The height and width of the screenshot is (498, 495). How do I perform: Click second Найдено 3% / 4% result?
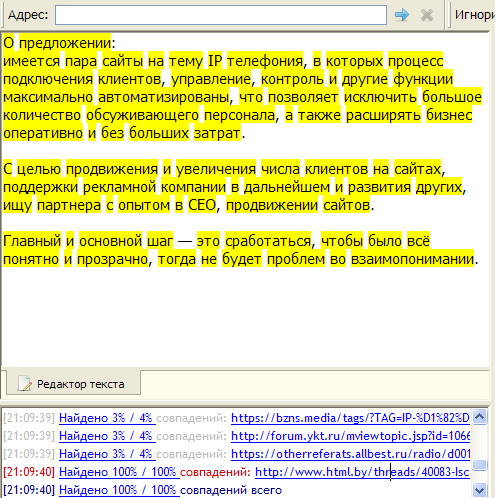[x=107, y=436]
